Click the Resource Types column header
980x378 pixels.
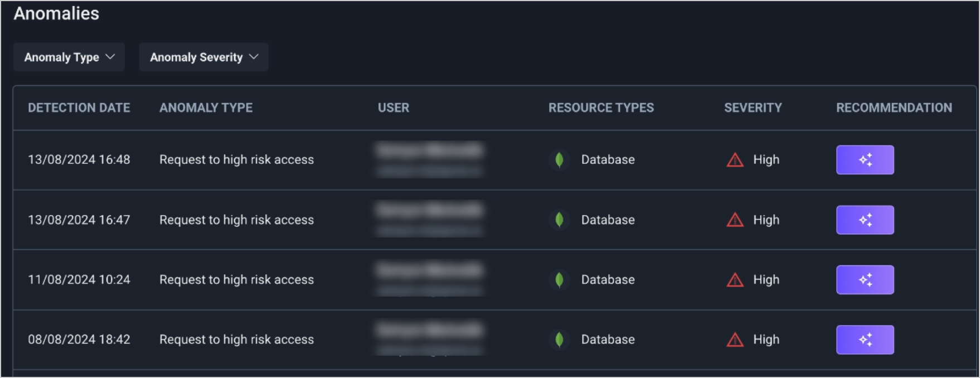coord(601,108)
